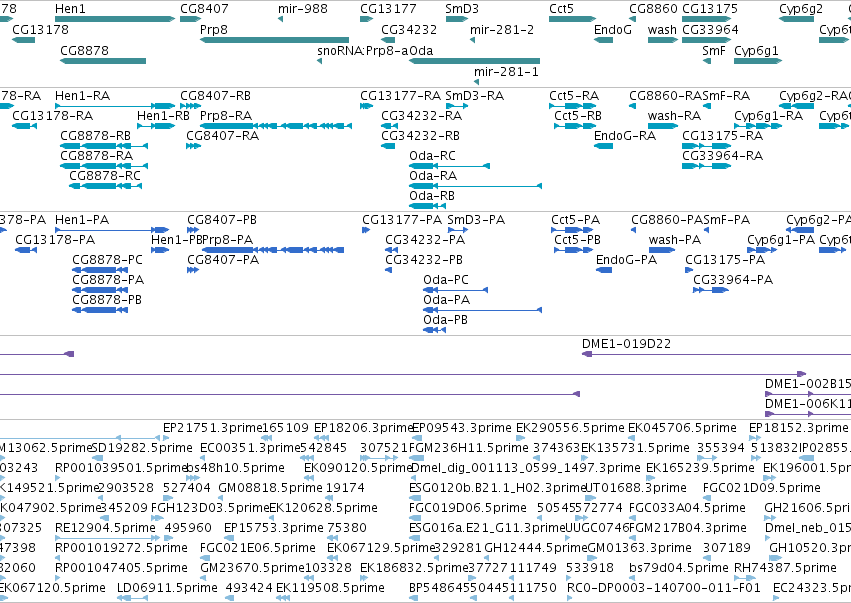Select the Oda-RC transcript label
Viewport: 851px width, 603px height.
tap(432, 156)
